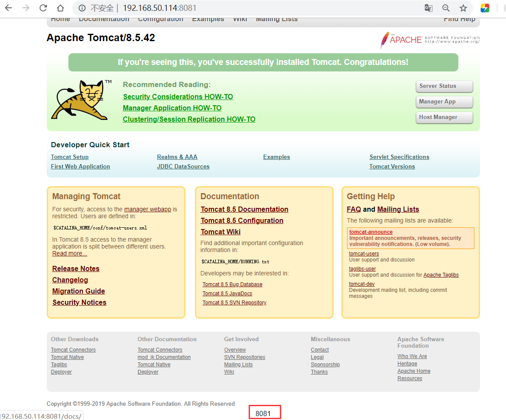This screenshot has height=420, width=506.
Task: Open JDBC DataSources link
Action: 183,166
